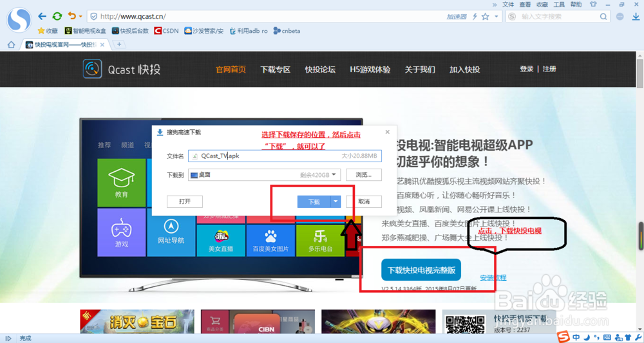Click the 下载快投电视完整版 button
Image resolution: width=644 pixels, height=343 pixels.
[421, 270]
